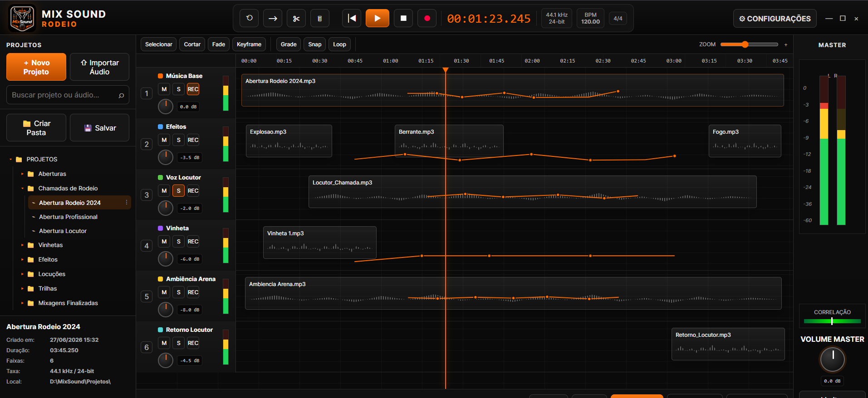Arm REC on Voz Locutor track
Image resolution: width=868 pixels, height=398 pixels.
tap(193, 191)
